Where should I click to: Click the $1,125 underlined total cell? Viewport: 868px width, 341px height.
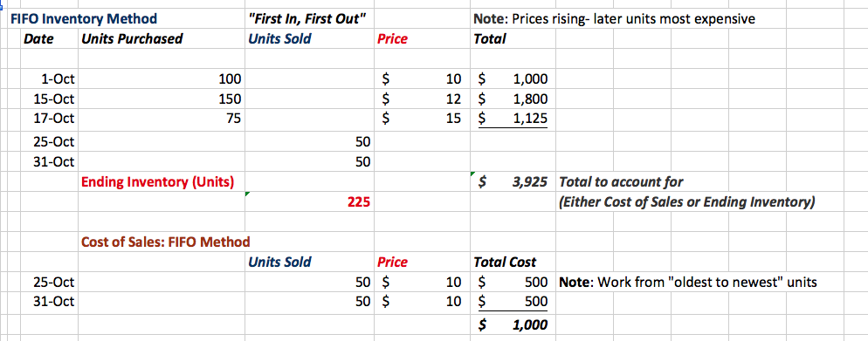click(513, 118)
